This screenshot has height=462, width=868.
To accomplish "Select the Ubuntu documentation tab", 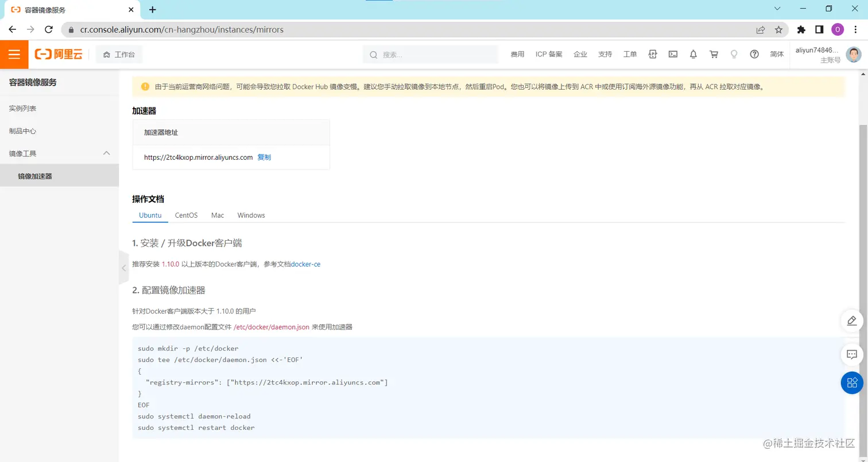I will [150, 215].
